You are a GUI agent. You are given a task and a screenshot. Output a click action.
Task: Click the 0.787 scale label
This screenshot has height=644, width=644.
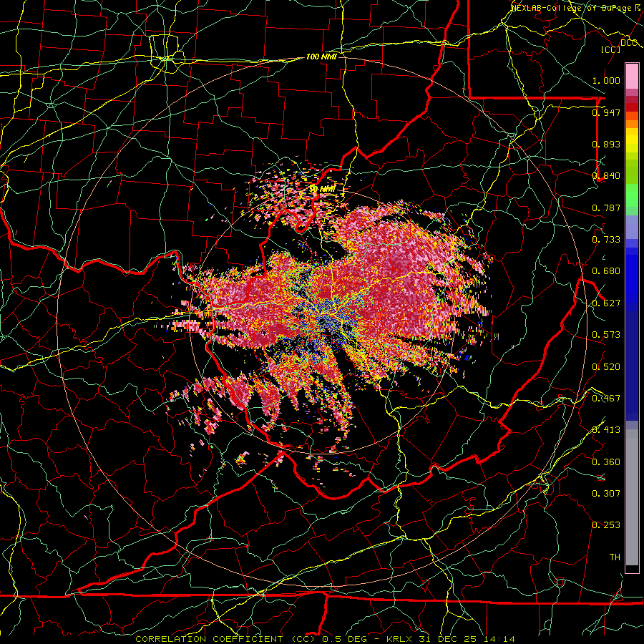coord(606,208)
